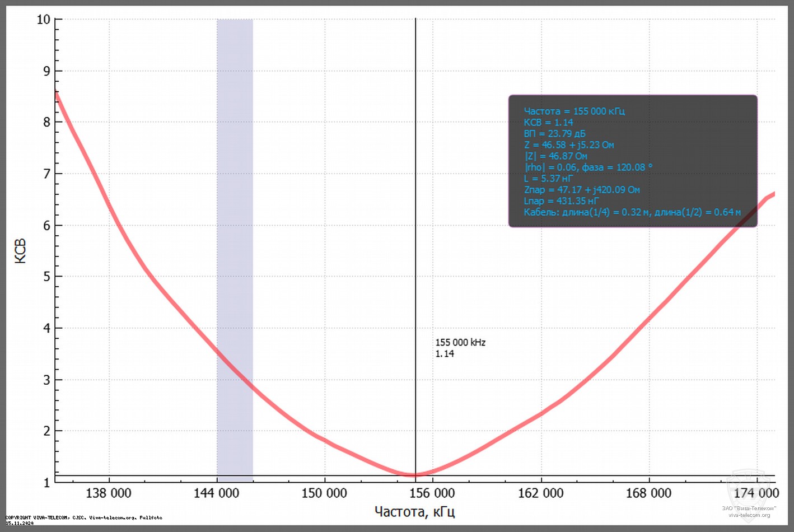This screenshot has width=794, height=532.
Task: Select the '162 000' x-axis tick label
Action: tap(540, 493)
